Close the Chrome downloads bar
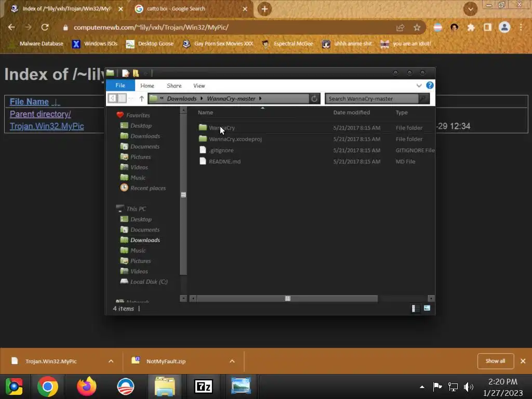 (x=523, y=361)
